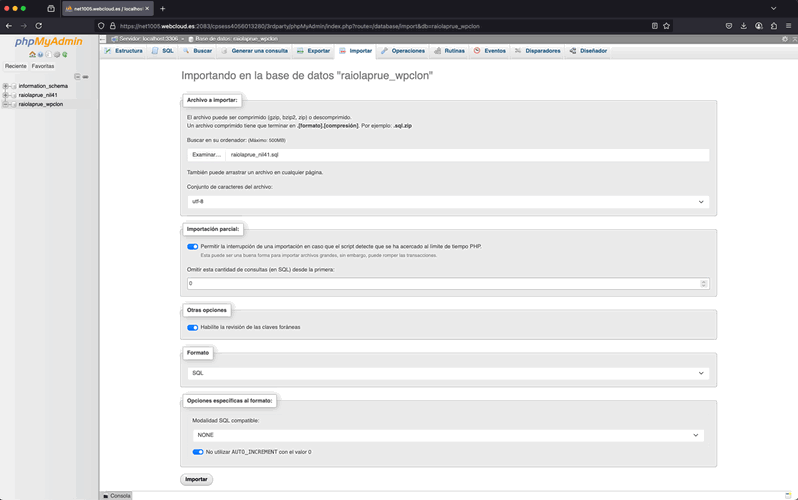This screenshot has height=500, width=798.
Task: Click the Importar submit button
Action: (x=196, y=480)
